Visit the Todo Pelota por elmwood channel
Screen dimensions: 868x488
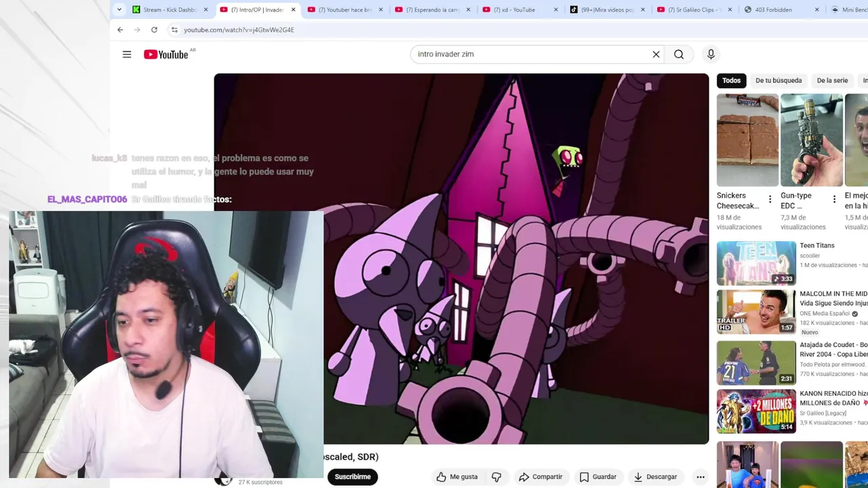click(833, 365)
